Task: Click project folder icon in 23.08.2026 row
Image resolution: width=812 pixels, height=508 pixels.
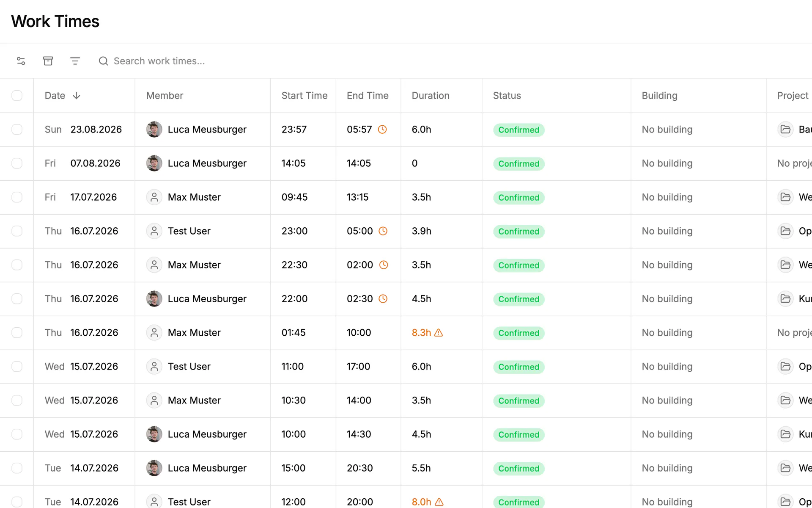Action: (785, 130)
